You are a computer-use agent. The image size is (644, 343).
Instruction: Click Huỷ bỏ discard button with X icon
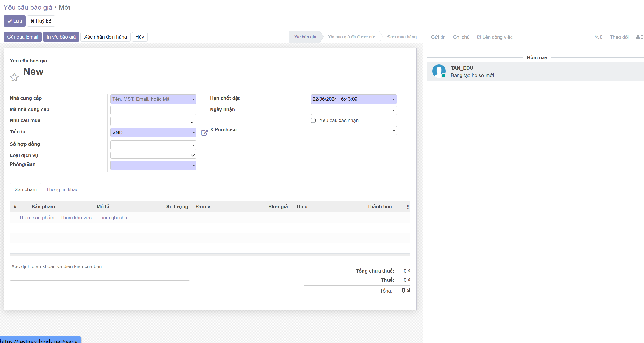(41, 21)
